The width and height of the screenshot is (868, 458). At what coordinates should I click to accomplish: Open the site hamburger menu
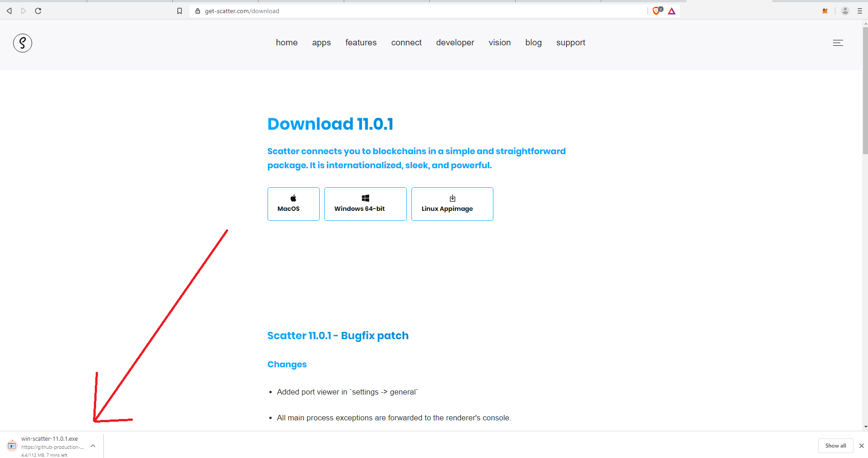click(838, 43)
